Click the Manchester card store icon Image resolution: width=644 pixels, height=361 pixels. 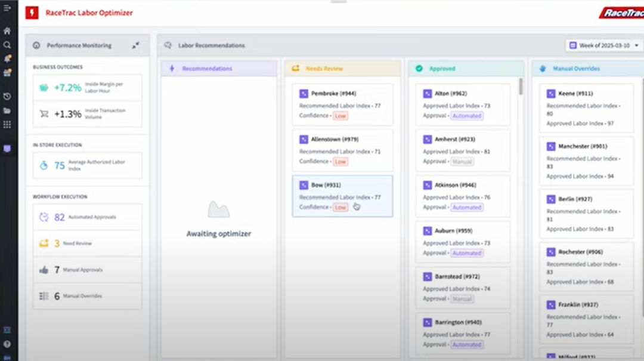(551, 146)
